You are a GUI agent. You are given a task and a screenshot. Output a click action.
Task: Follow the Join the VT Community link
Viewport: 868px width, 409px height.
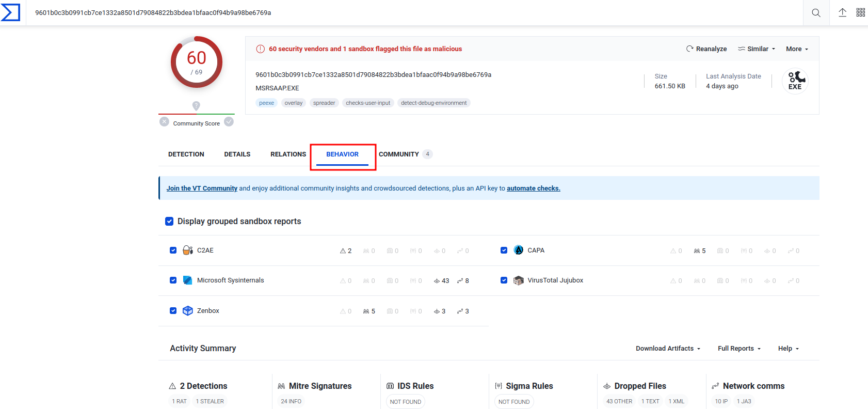coord(202,188)
